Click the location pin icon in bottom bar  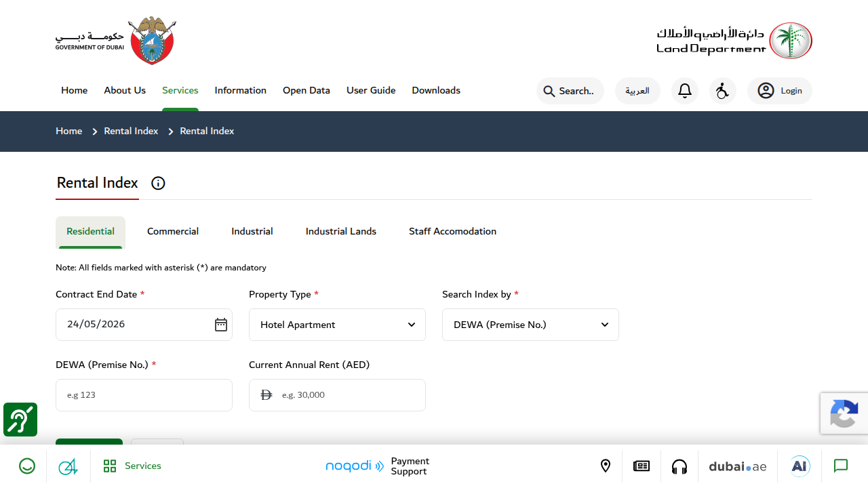[x=606, y=466]
